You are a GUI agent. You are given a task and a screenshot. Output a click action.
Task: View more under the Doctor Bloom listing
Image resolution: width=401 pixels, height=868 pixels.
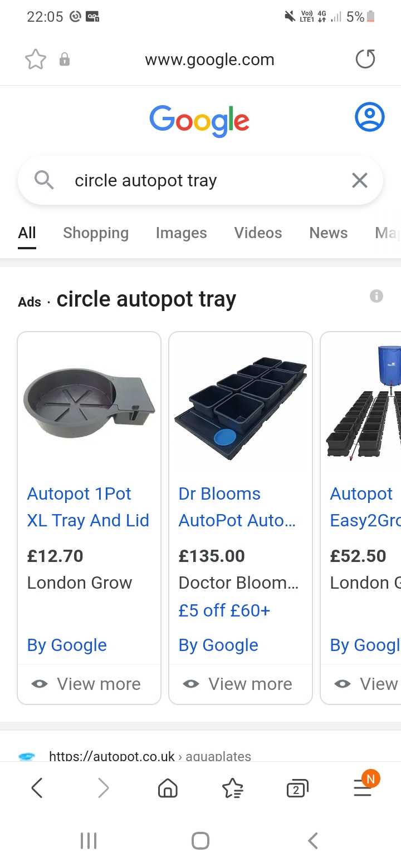241,684
